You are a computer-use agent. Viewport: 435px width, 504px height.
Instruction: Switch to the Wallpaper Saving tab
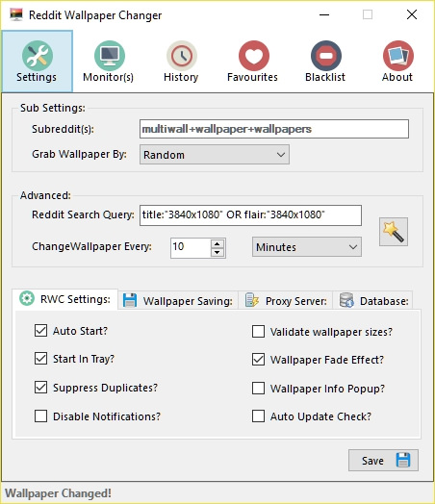pyautogui.click(x=178, y=300)
